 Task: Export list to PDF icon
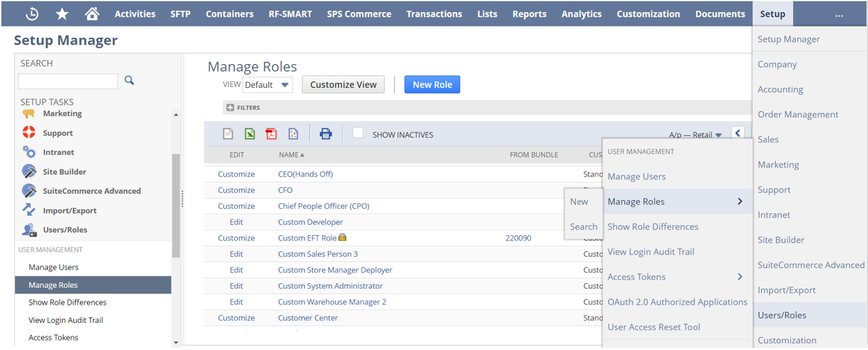point(271,134)
